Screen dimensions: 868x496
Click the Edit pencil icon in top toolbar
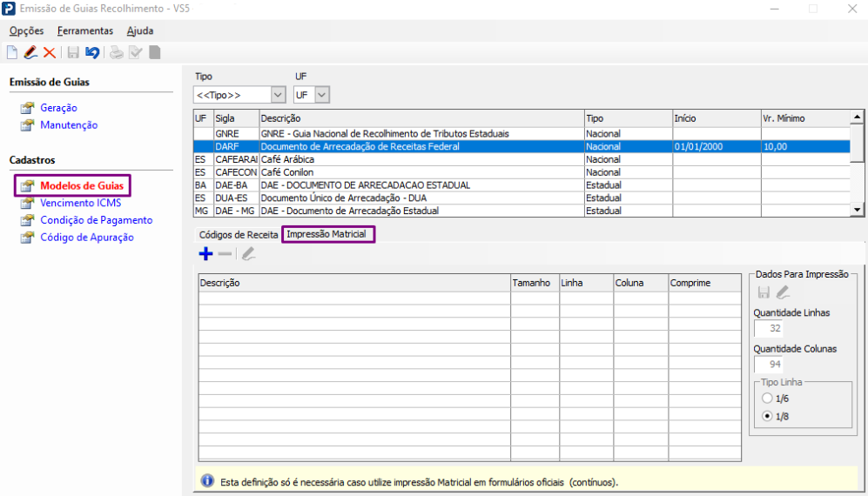(30, 52)
